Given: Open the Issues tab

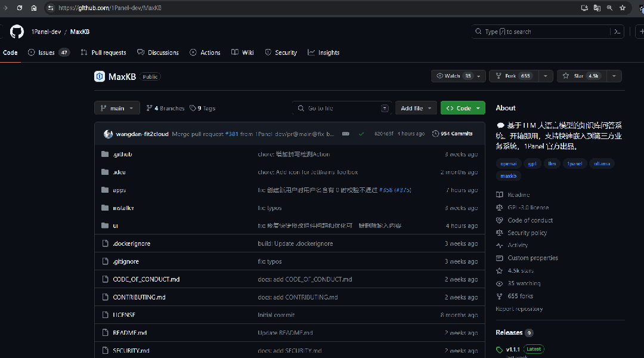Looking at the screenshot, I should 48,53.
